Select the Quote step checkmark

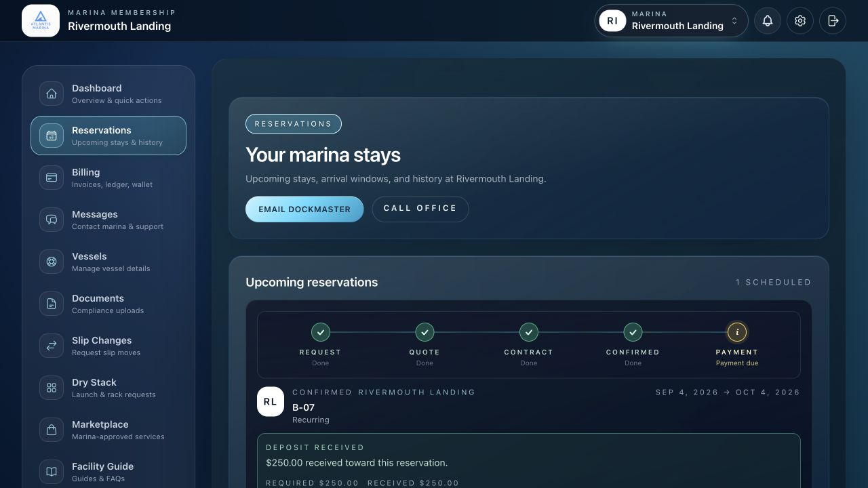[425, 332]
